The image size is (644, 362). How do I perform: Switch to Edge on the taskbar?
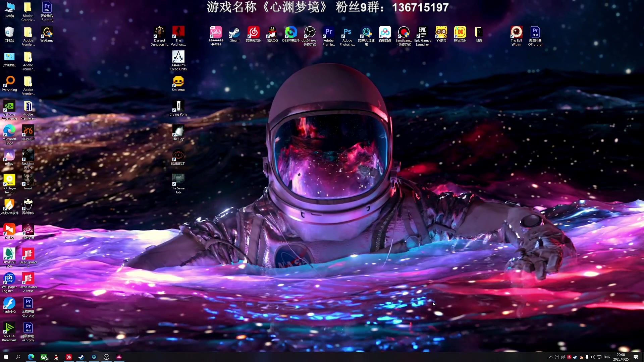(31, 357)
